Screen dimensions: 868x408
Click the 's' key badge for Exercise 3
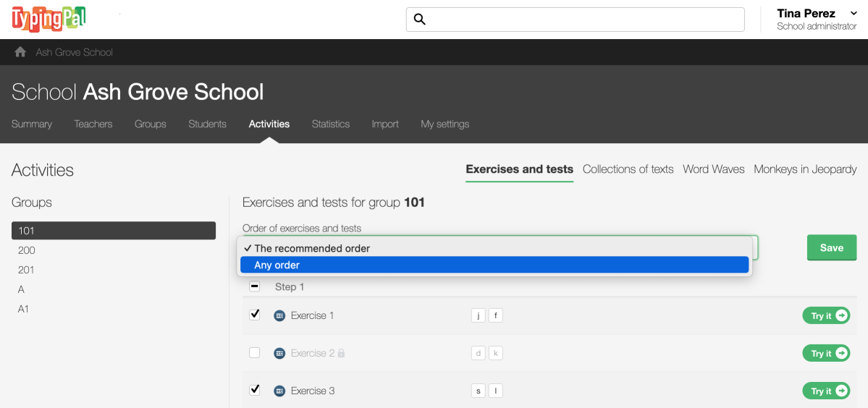click(478, 391)
